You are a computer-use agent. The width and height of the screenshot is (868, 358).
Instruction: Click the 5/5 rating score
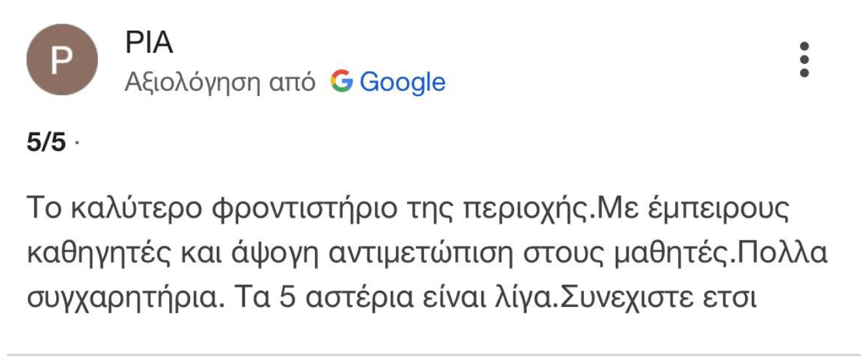[46, 142]
